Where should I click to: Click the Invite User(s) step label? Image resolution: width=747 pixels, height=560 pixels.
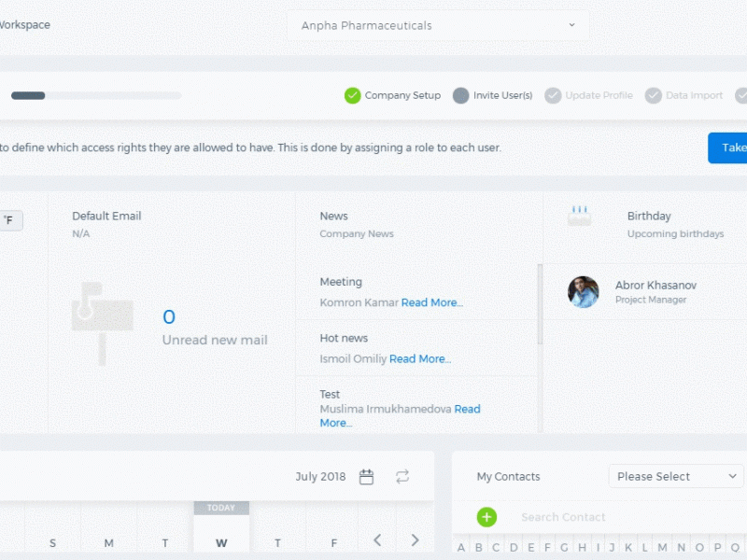(x=502, y=95)
